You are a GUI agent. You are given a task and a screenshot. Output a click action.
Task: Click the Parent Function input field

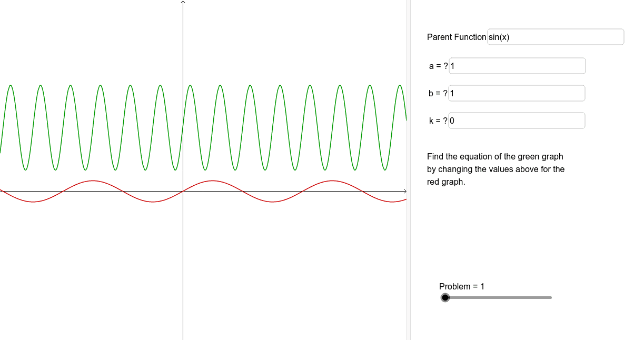(x=556, y=37)
